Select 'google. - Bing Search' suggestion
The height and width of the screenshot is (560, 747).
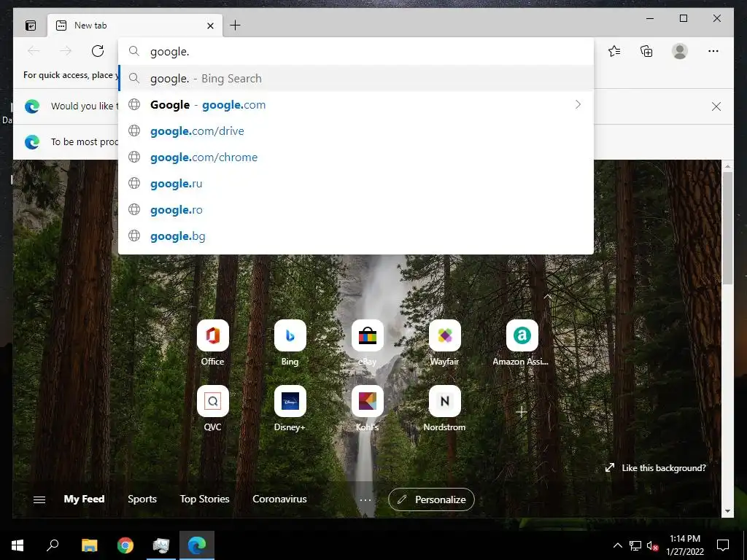coord(355,78)
